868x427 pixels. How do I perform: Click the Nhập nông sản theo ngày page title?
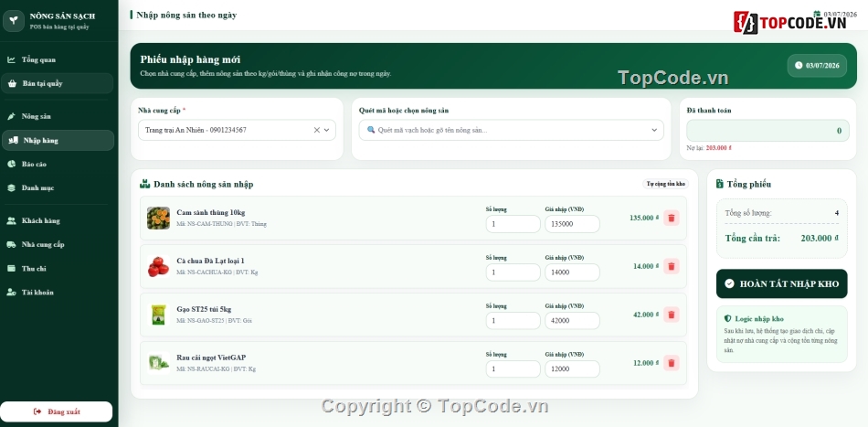[186, 15]
